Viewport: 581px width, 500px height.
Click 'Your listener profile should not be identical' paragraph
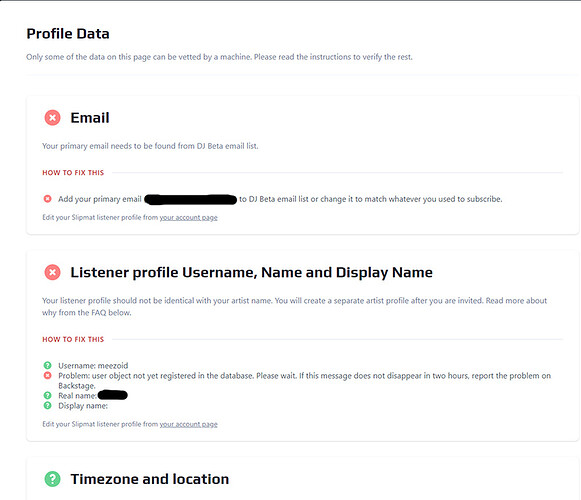[294, 307]
